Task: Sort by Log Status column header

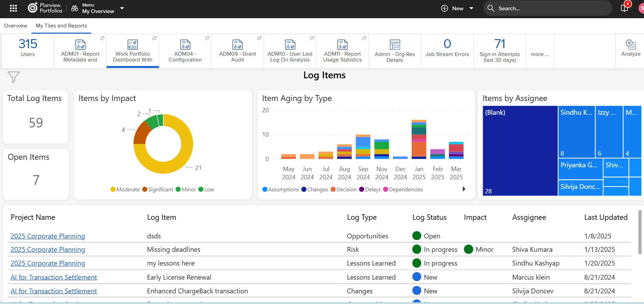Action: pyautogui.click(x=429, y=217)
